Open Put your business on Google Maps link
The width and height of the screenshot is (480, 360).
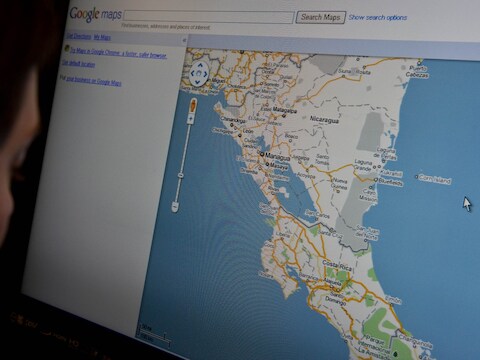click(x=94, y=80)
